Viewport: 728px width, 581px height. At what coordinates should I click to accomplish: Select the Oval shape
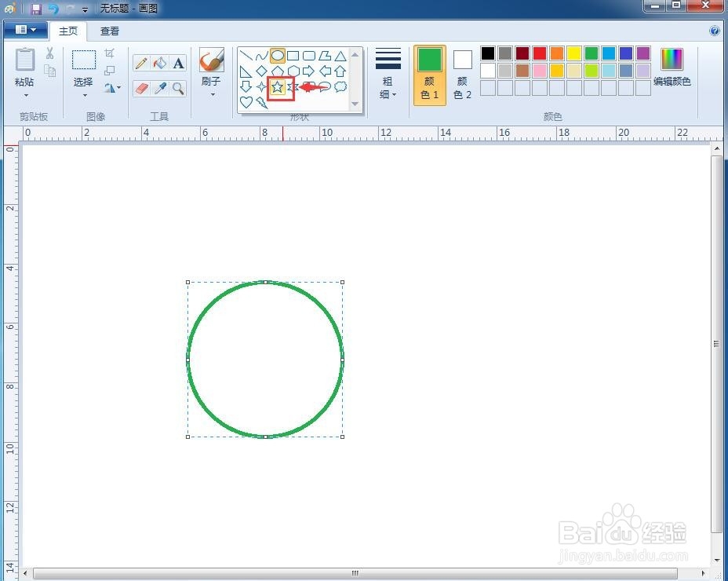click(278, 57)
